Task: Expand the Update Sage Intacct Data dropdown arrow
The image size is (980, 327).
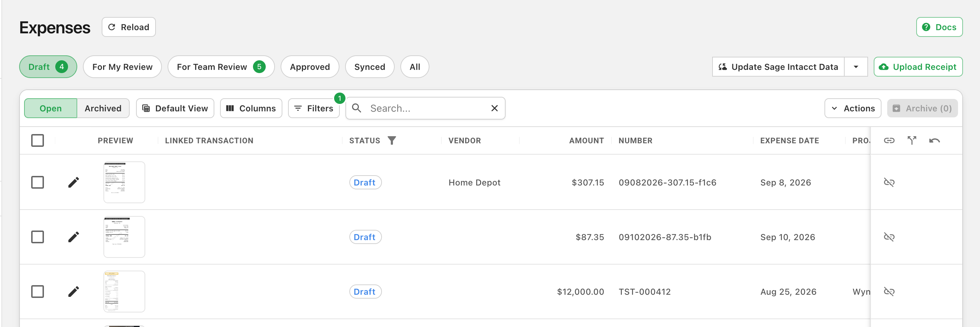Action: [856, 67]
